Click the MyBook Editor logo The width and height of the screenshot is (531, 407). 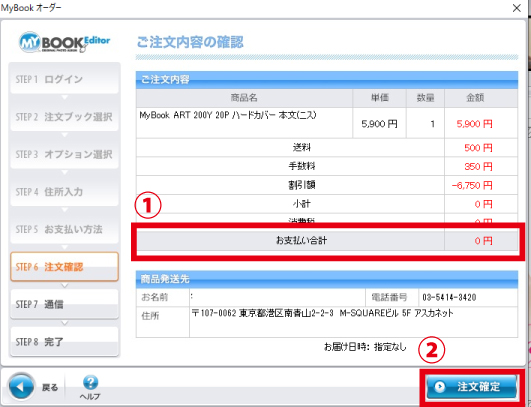[64, 43]
